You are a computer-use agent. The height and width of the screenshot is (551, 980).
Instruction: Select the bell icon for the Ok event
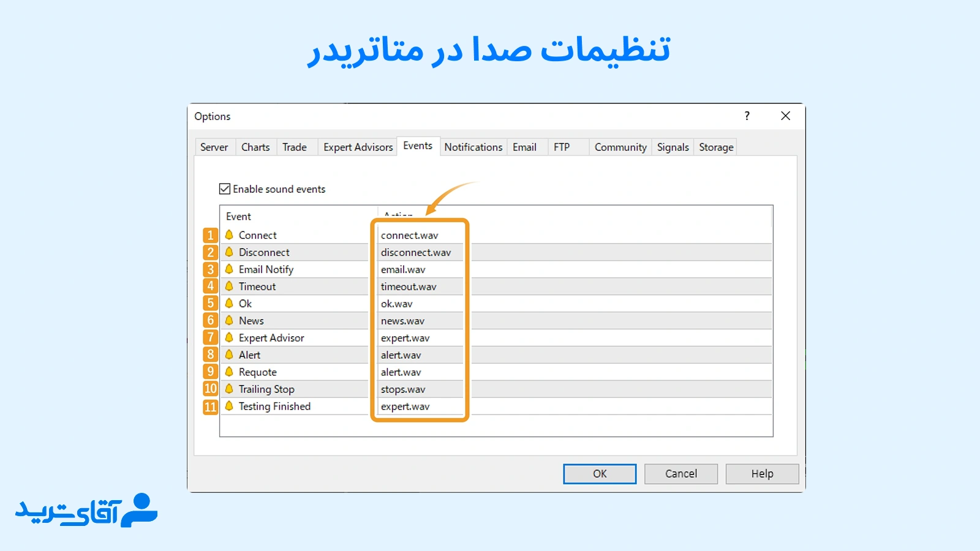pos(228,303)
